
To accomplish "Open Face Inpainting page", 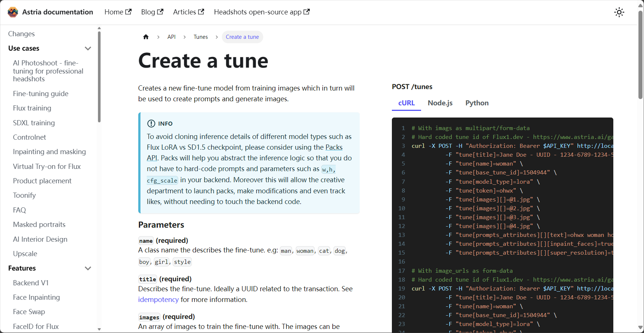I will click(x=36, y=297).
